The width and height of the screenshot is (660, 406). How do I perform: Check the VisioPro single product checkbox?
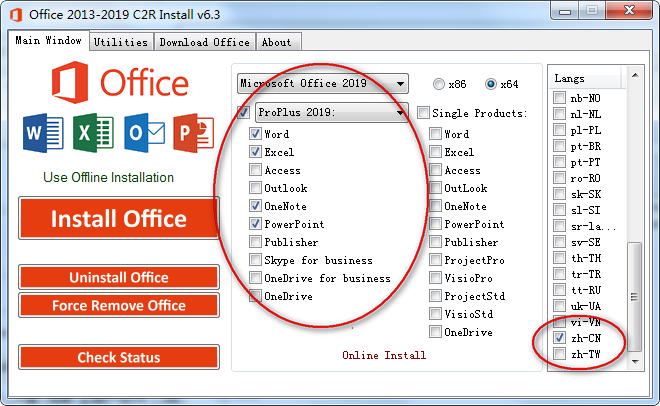pyautogui.click(x=435, y=279)
